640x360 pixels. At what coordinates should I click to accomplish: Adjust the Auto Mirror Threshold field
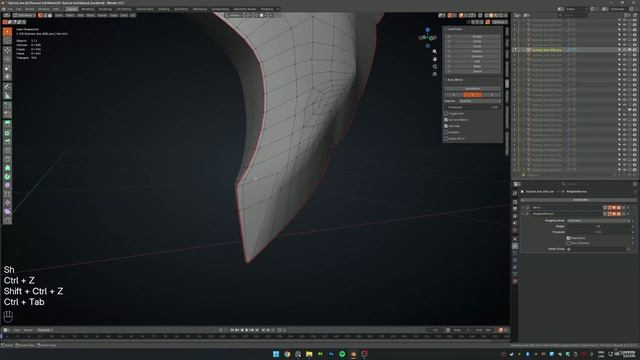point(473,107)
